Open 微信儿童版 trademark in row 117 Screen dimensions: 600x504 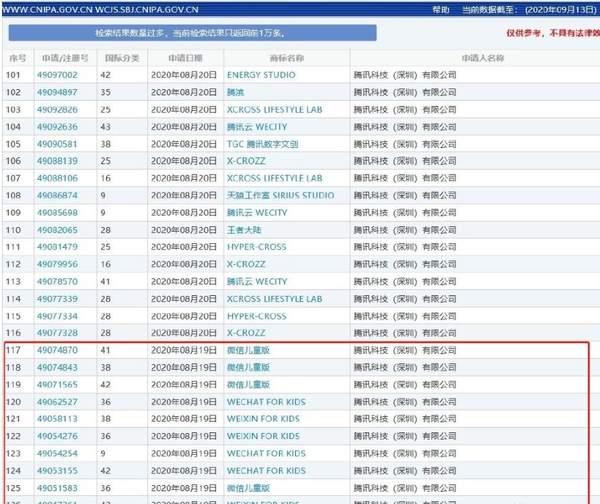[x=248, y=350]
